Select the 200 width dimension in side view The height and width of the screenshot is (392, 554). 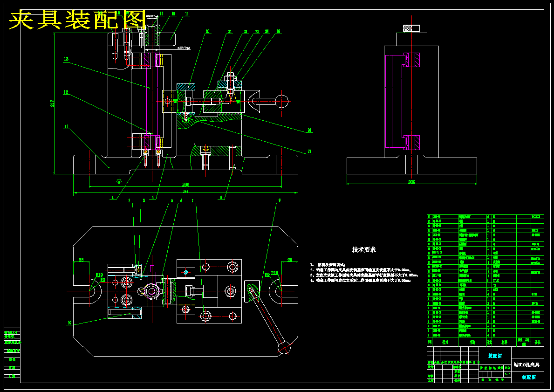pos(411,182)
